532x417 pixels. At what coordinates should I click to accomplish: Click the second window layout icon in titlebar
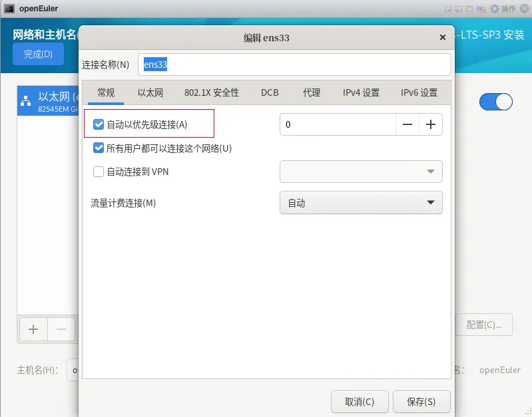pos(458,9)
